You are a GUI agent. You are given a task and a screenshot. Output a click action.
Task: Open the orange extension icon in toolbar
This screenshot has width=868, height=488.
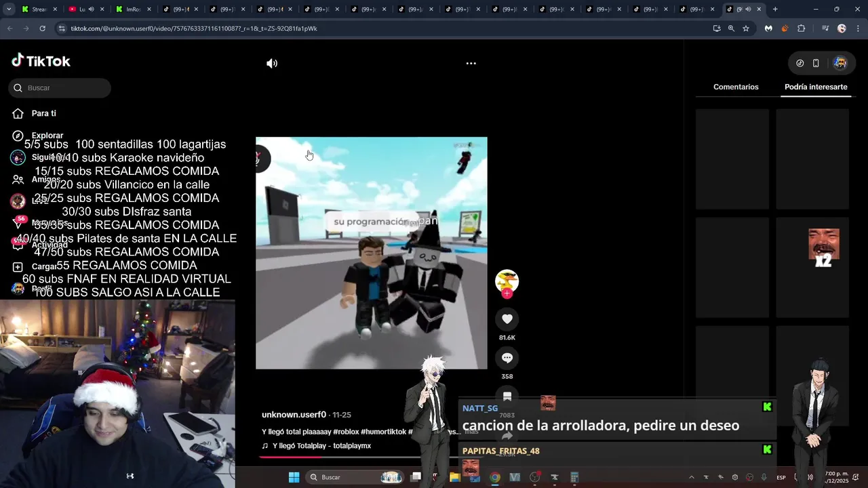[785, 28]
